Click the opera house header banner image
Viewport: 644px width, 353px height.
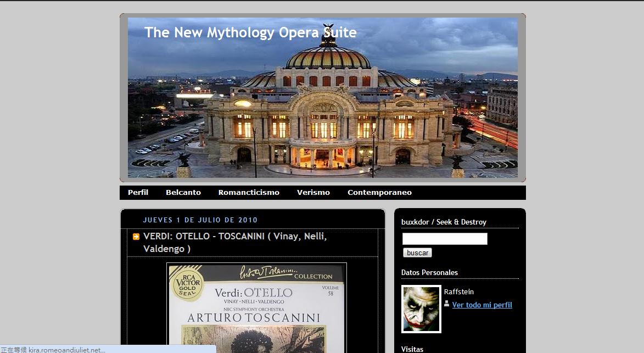[x=322, y=98]
